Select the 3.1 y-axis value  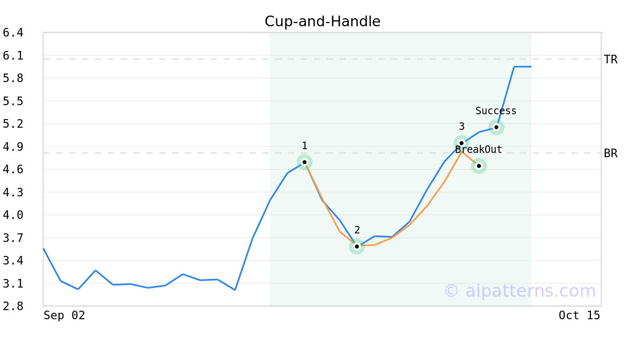coord(13,283)
